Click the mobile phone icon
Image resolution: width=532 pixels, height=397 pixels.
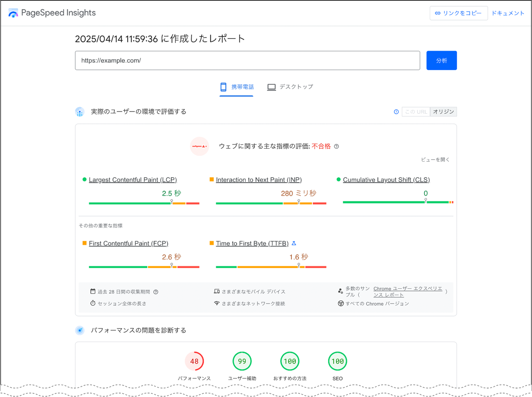224,87
